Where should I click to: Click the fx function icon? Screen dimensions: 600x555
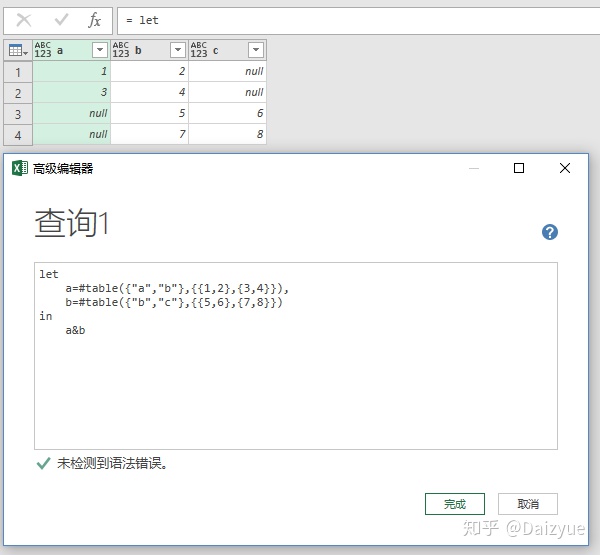point(94,20)
